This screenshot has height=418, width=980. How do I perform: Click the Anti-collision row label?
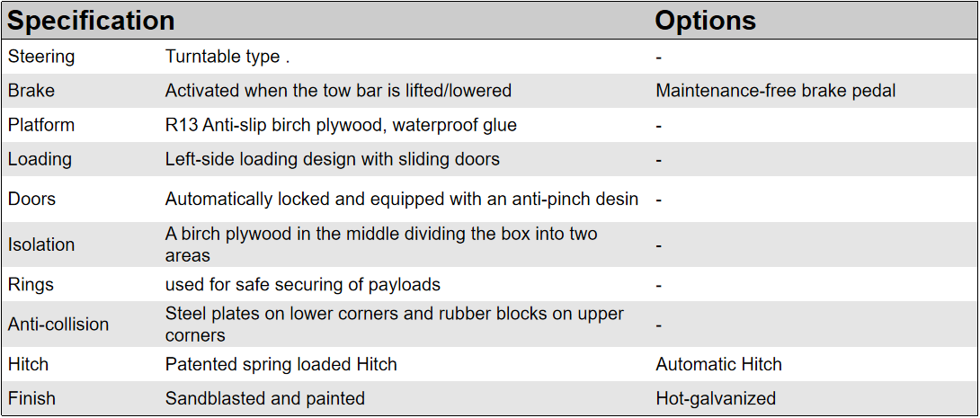coord(58,325)
